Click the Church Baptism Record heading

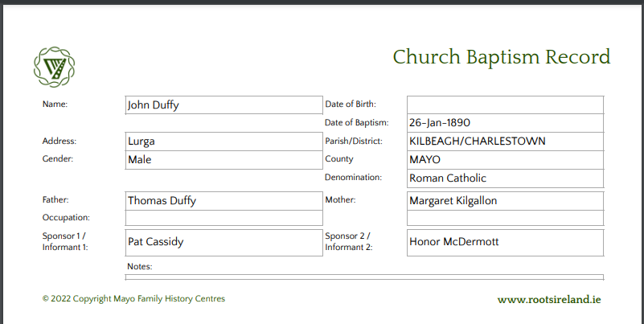(502, 57)
